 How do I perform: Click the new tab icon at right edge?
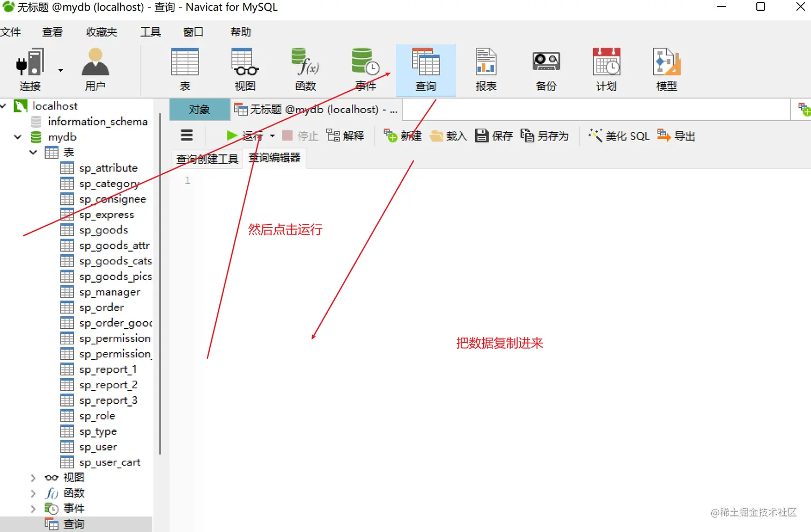(x=804, y=109)
